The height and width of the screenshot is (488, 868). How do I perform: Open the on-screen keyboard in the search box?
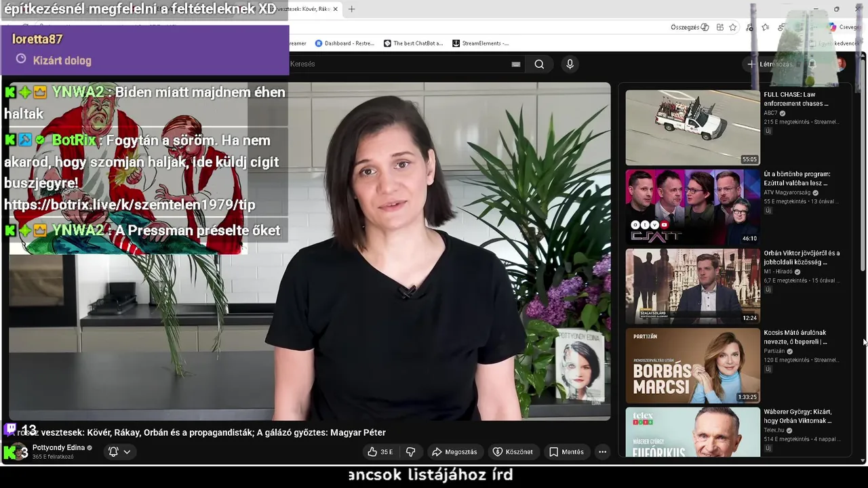[516, 64]
